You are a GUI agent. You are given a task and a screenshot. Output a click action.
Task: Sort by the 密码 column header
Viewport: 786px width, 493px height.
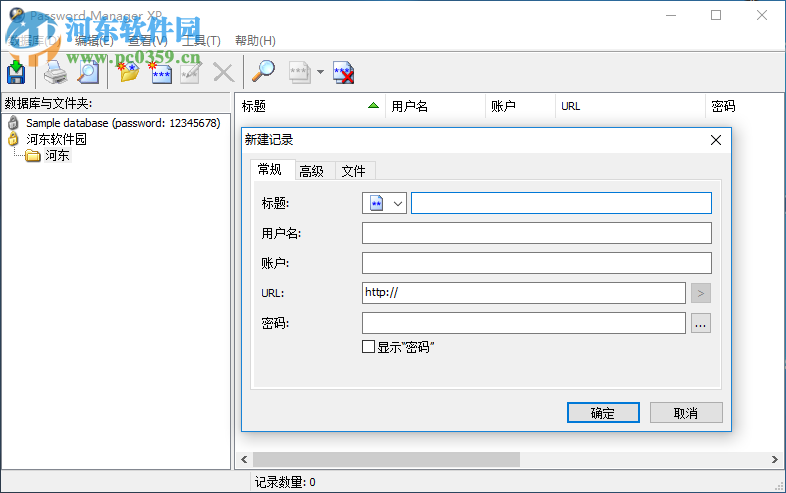(x=744, y=106)
